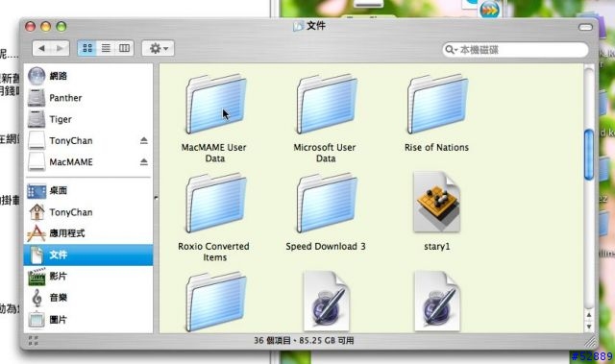
Task: Click the window title folder proxy icon
Action: 298,26
